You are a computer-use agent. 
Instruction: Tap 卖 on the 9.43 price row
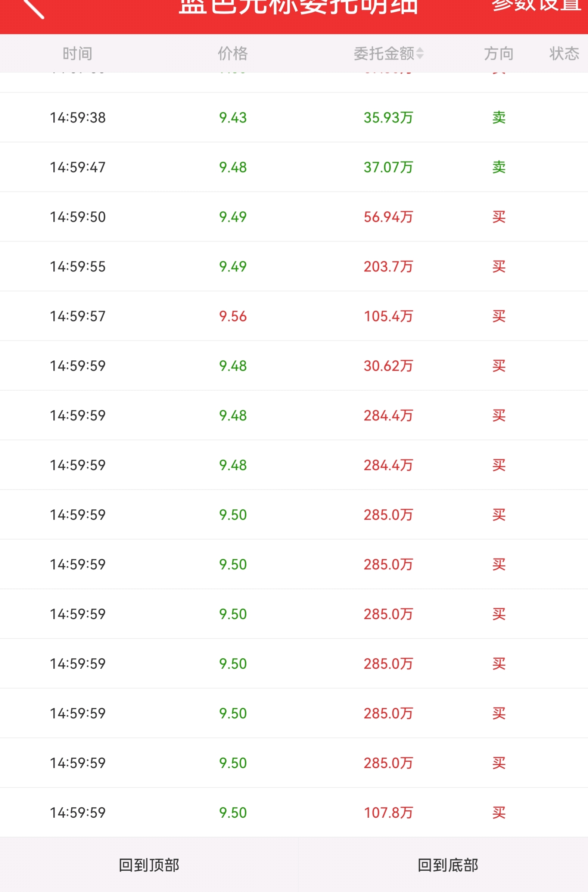499,118
